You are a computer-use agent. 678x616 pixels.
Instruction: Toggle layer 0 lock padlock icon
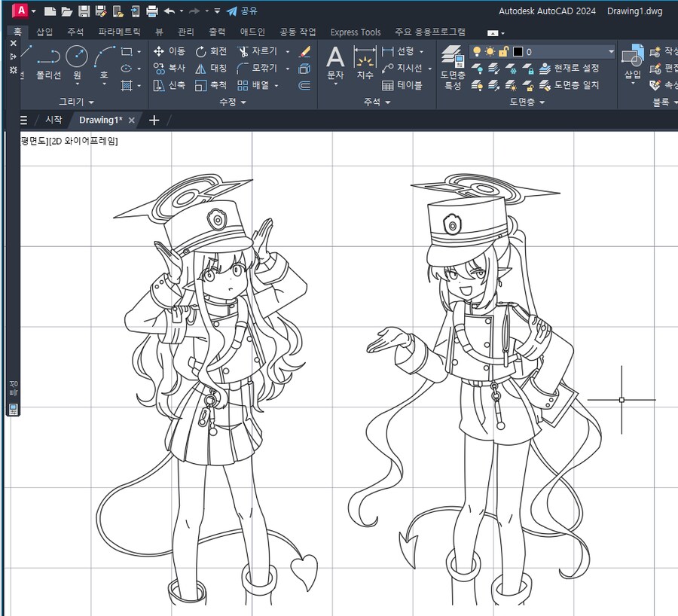tap(503, 52)
